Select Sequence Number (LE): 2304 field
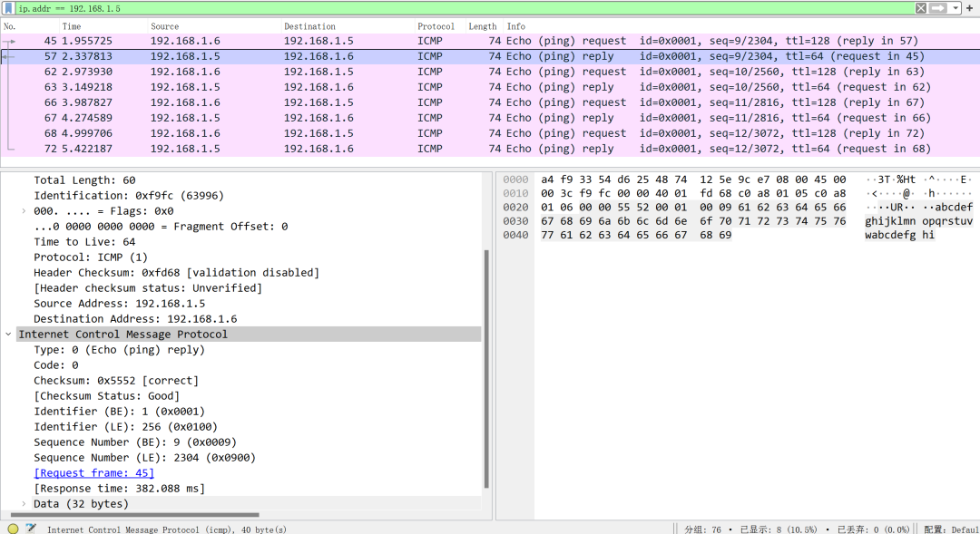Image resolution: width=980 pixels, height=534 pixels. 144,457
